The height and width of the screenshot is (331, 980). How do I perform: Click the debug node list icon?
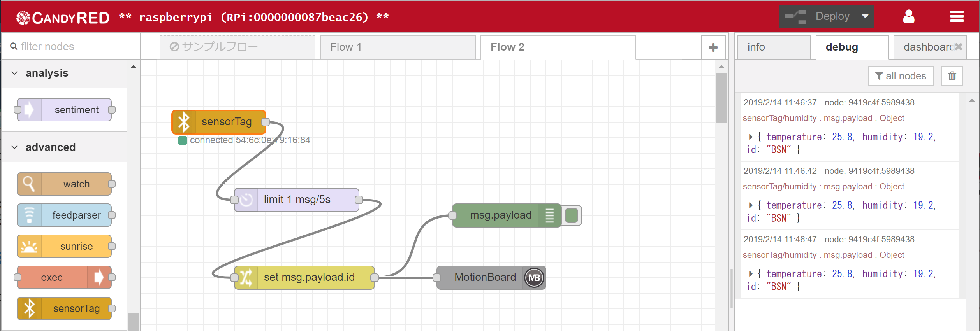pyautogui.click(x=549, y=215)
